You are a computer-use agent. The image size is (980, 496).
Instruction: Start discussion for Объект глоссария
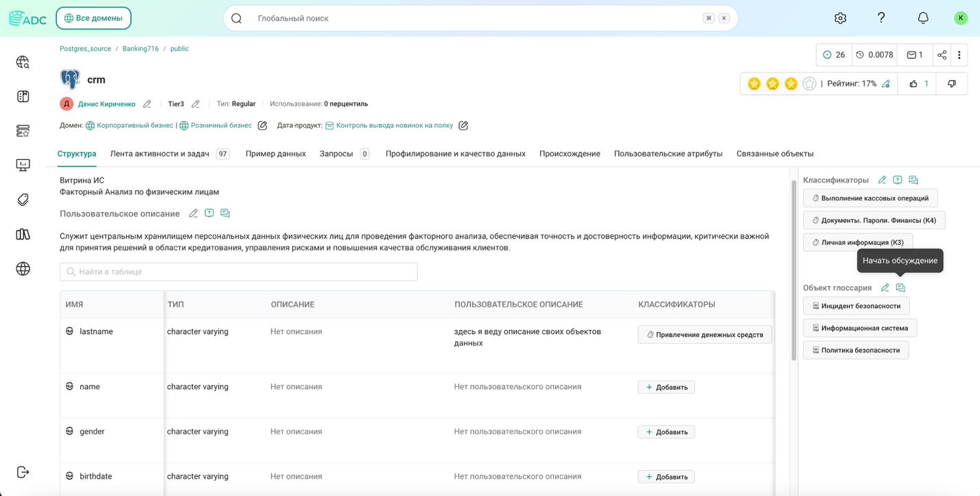tap(900, 287)
